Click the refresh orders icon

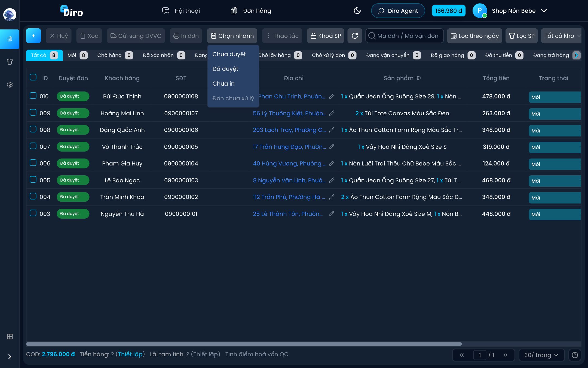pos(355,36)
